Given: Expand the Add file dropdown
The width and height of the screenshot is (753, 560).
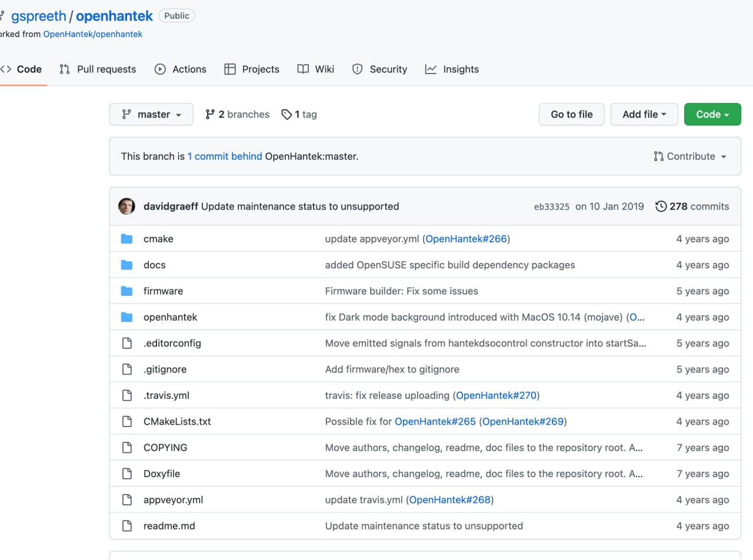Looking at the screenshot, I should 644,115.
